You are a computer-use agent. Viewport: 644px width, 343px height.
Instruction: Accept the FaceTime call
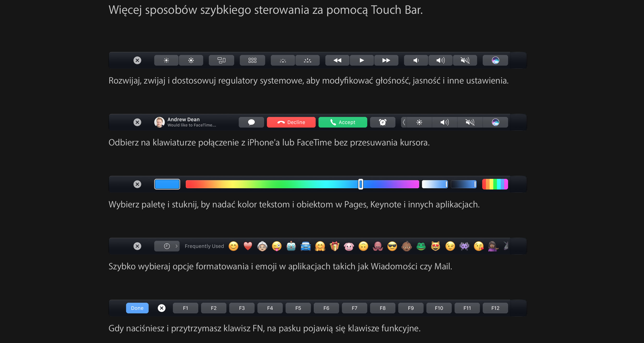click(343, 122)
